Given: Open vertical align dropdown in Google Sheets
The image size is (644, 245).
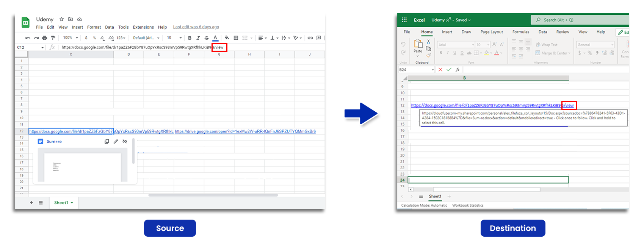Looking at the screenshot, I should (274, 38).
